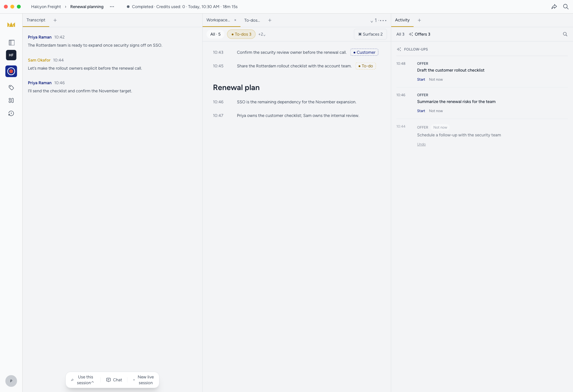Add a new tab next to Transcript

[55, 20]
